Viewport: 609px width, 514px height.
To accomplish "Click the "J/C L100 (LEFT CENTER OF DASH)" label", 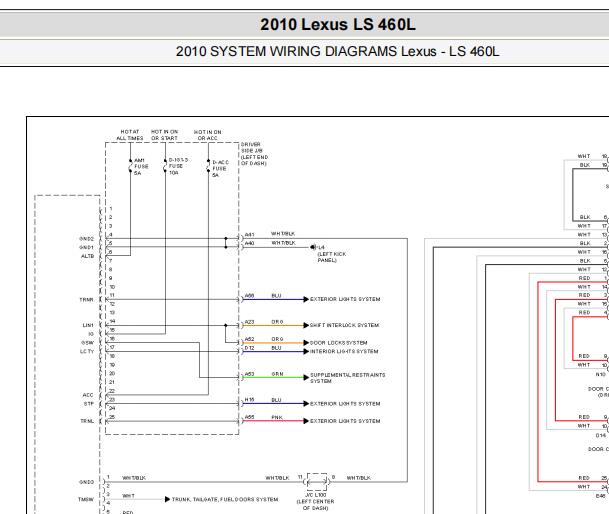I will click(315, 502).
